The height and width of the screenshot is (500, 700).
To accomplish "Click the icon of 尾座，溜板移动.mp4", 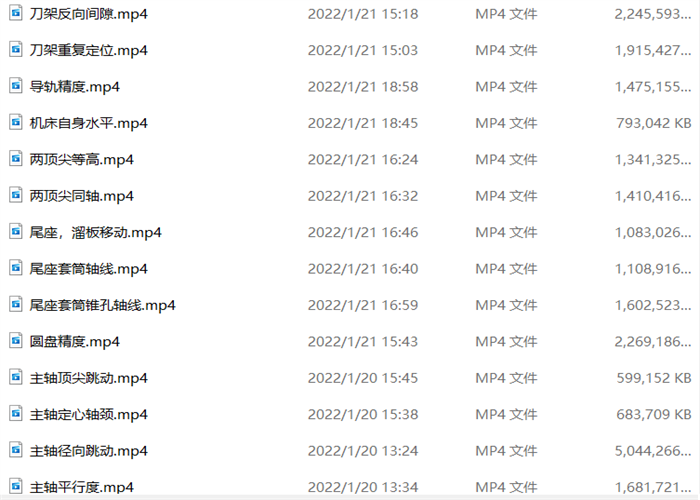I will click(16, 231).
